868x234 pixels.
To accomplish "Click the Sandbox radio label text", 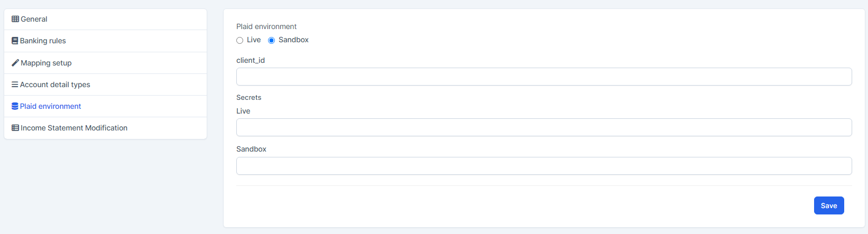I will [293, 40].
